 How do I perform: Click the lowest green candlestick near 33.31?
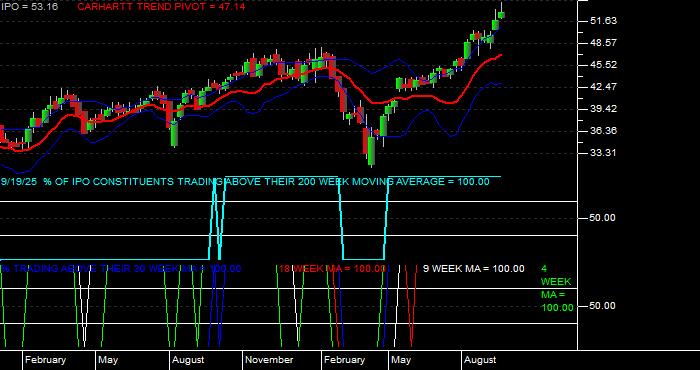click(371, 151)
